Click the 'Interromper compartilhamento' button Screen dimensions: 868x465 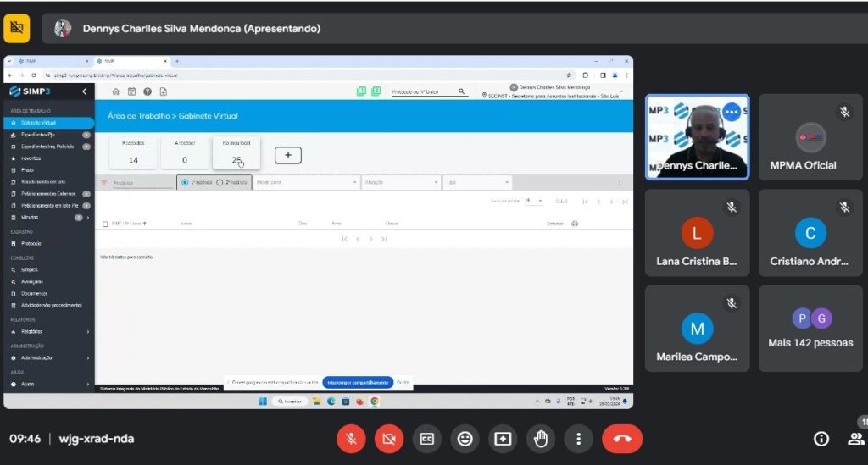click(x=358, y=382)
